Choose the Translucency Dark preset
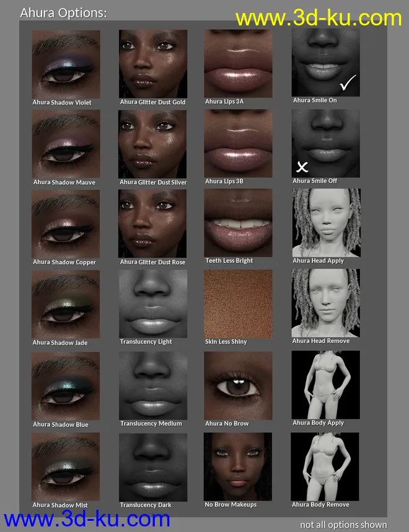 (152, 466)
